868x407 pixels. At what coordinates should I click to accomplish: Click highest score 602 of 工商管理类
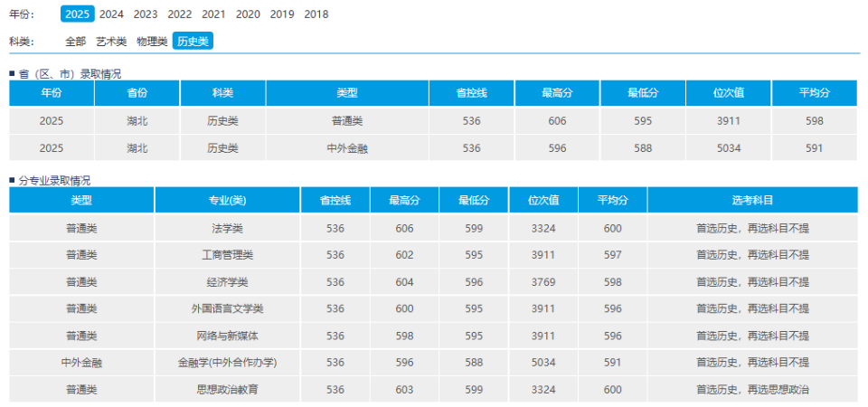405,255
